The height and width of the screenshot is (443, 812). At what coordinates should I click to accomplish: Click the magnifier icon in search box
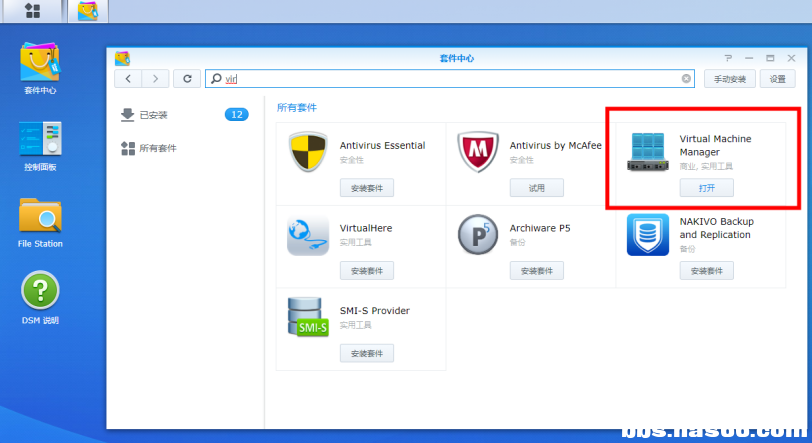[x=216, y=79]
